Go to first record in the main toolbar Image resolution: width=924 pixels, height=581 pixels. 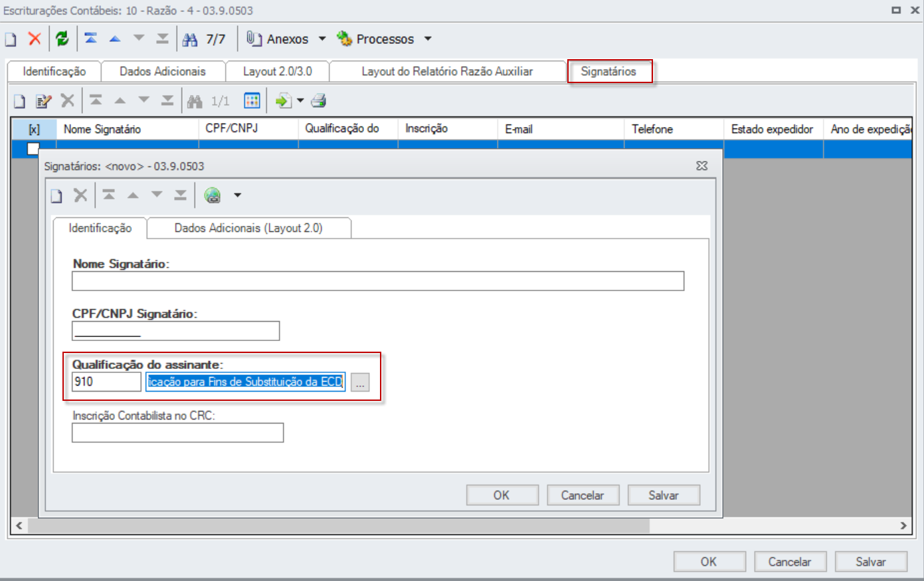point(91,39)
